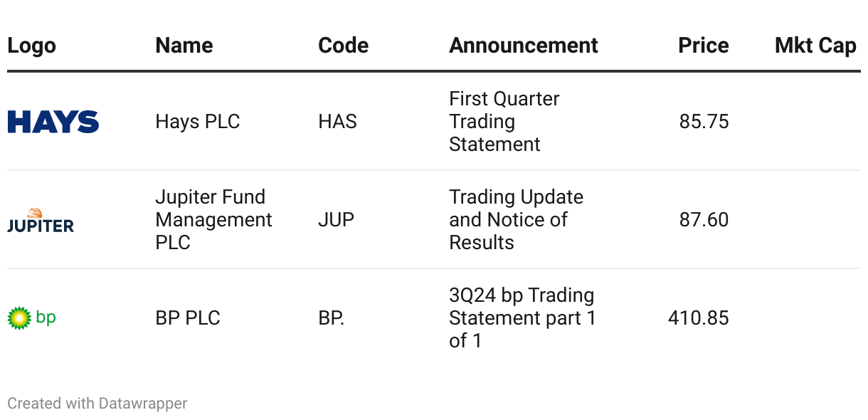Sort by the Price column header

coord(703,46)
